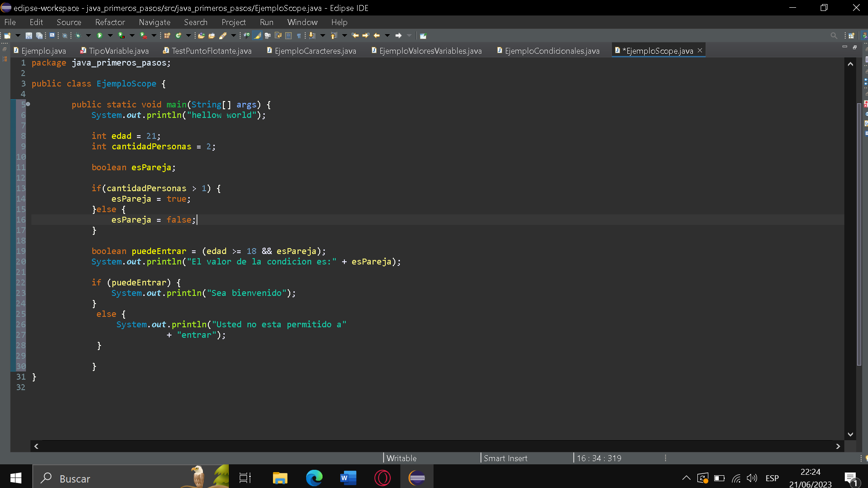
Task: Click the Open Task icon
Action: tap(212, 36)
